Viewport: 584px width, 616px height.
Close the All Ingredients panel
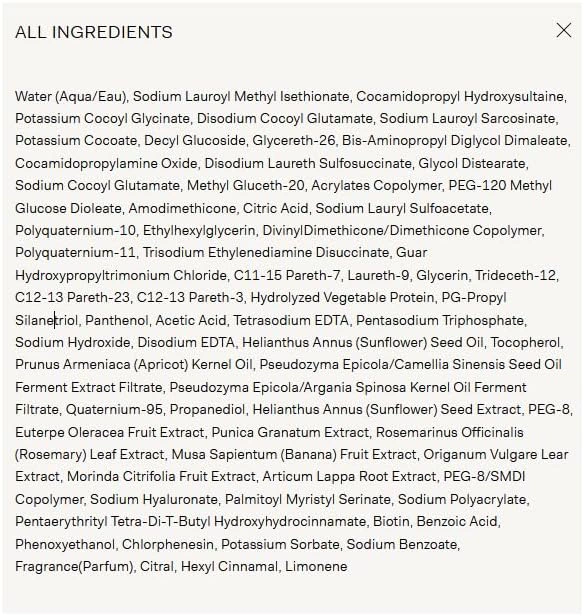(x=564, y=30)
